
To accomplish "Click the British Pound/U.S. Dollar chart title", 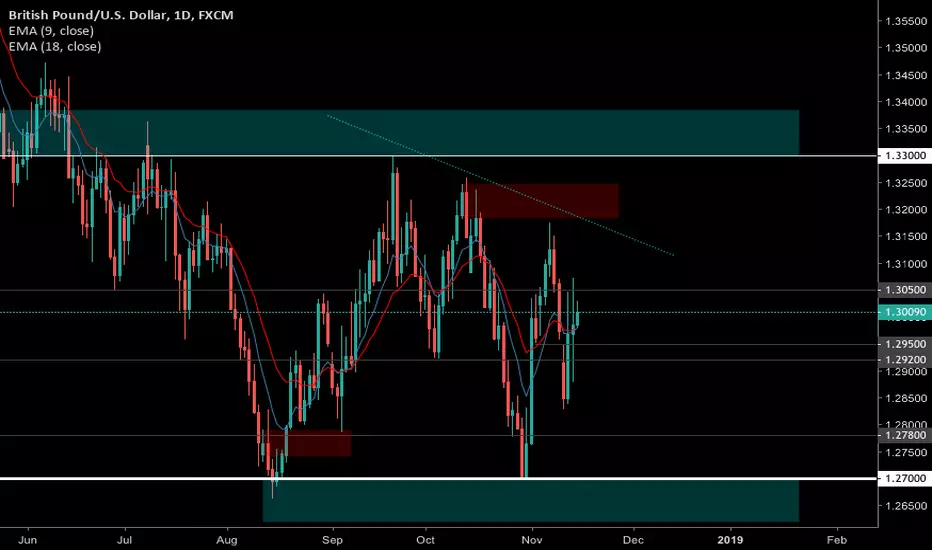I will [121, 15].
